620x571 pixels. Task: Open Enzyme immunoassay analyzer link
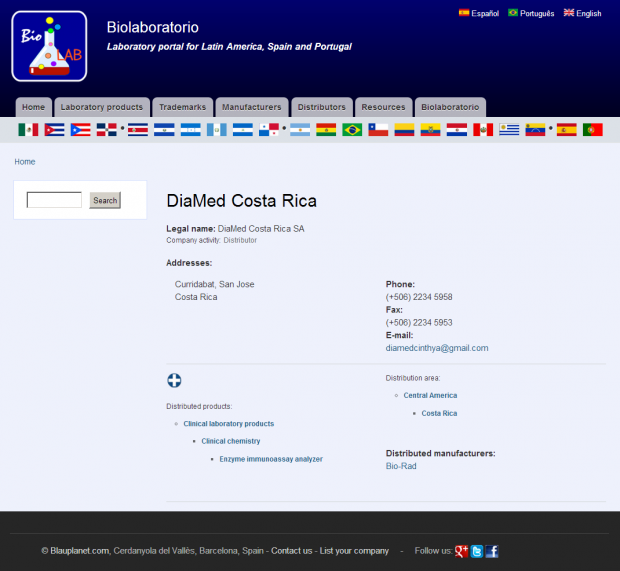pos(271,459)
